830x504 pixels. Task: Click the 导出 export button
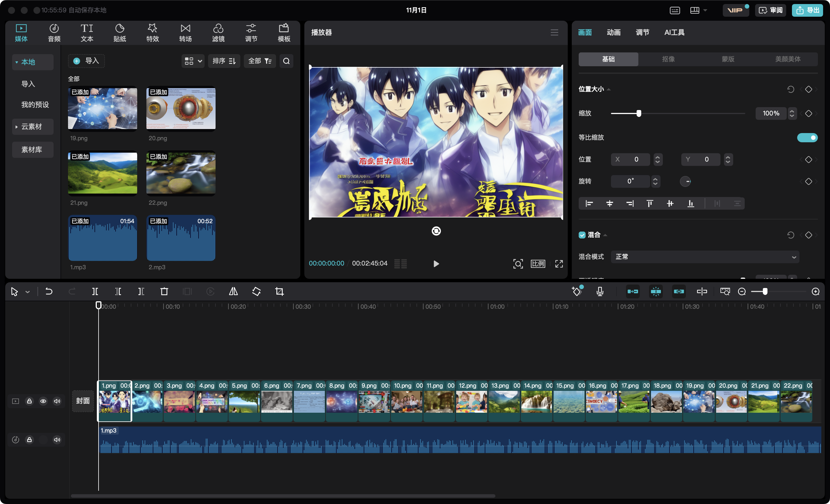(x=808, y=10)
